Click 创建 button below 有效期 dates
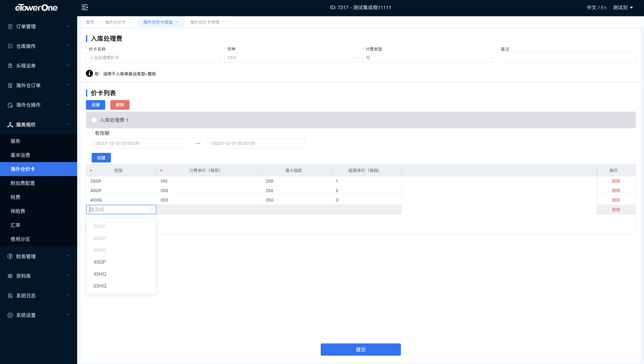Viewport: 644px width, 364px height. 101,158
